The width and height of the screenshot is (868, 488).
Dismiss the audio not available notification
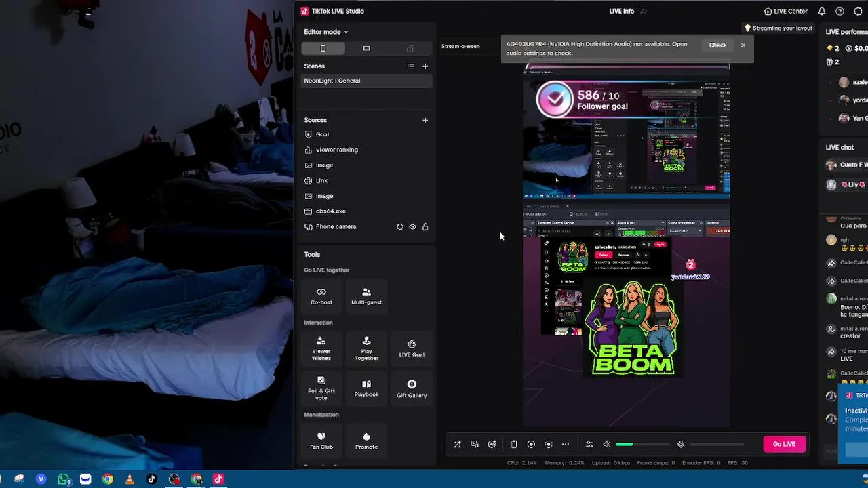743,45
